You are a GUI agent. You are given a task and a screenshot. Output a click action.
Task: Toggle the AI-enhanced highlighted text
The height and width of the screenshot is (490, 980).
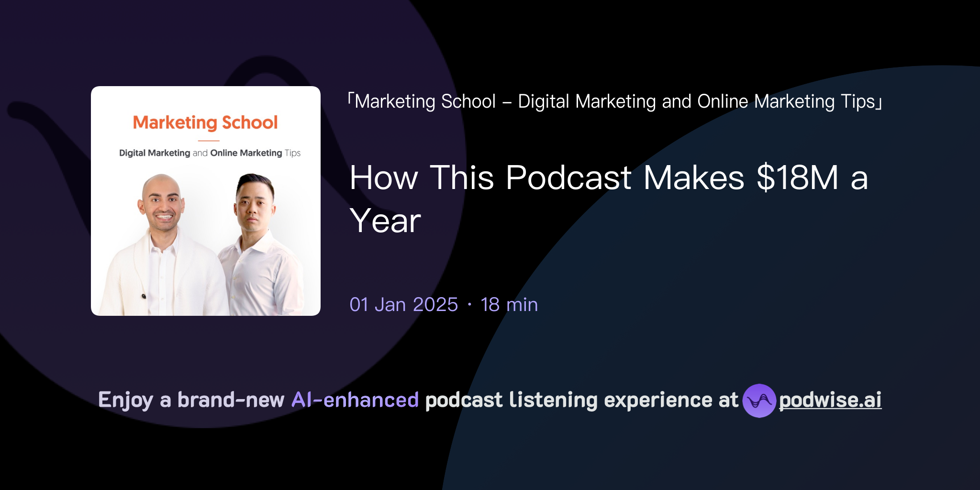point(355,400)
